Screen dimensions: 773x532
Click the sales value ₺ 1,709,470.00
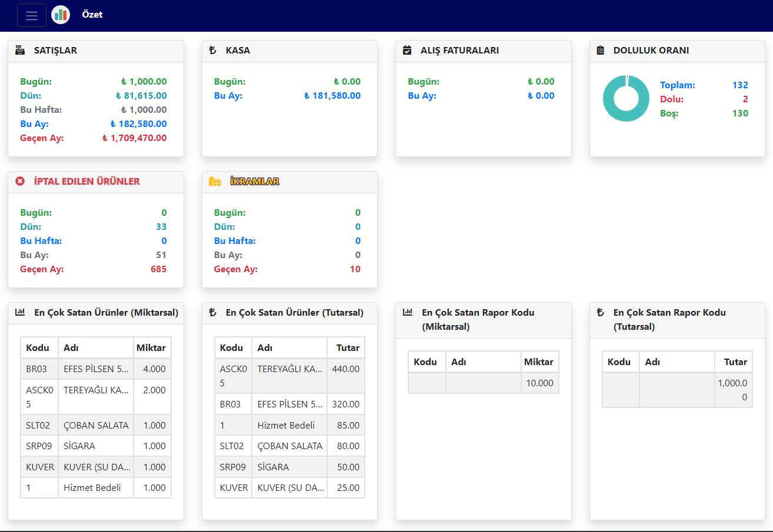pyautogui.click(x=134, y=138)
